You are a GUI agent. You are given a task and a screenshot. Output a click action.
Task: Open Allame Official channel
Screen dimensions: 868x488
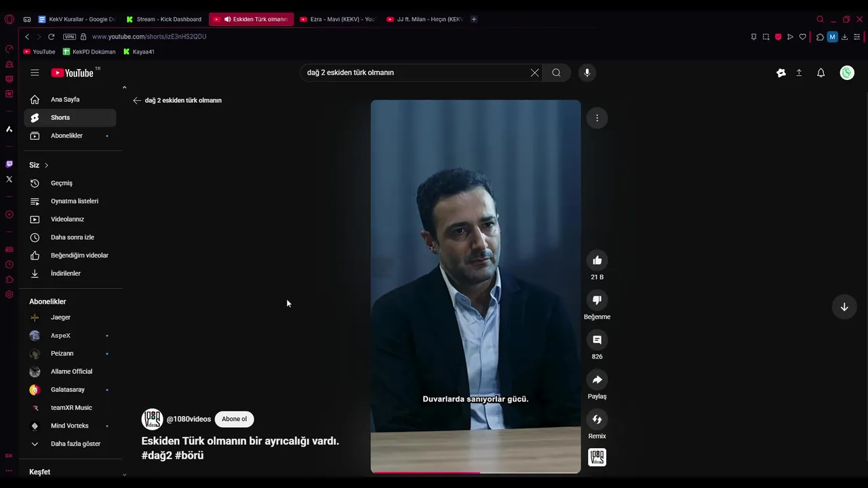tap(70, 371)
